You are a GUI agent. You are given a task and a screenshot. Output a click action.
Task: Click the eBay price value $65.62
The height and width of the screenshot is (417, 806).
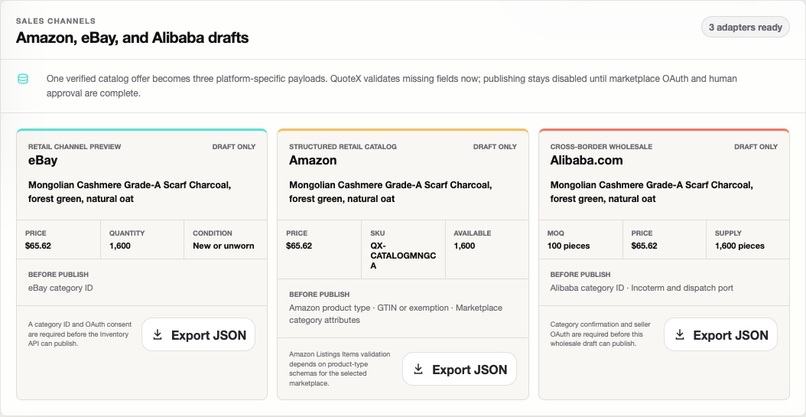click(x=38, y=246)
